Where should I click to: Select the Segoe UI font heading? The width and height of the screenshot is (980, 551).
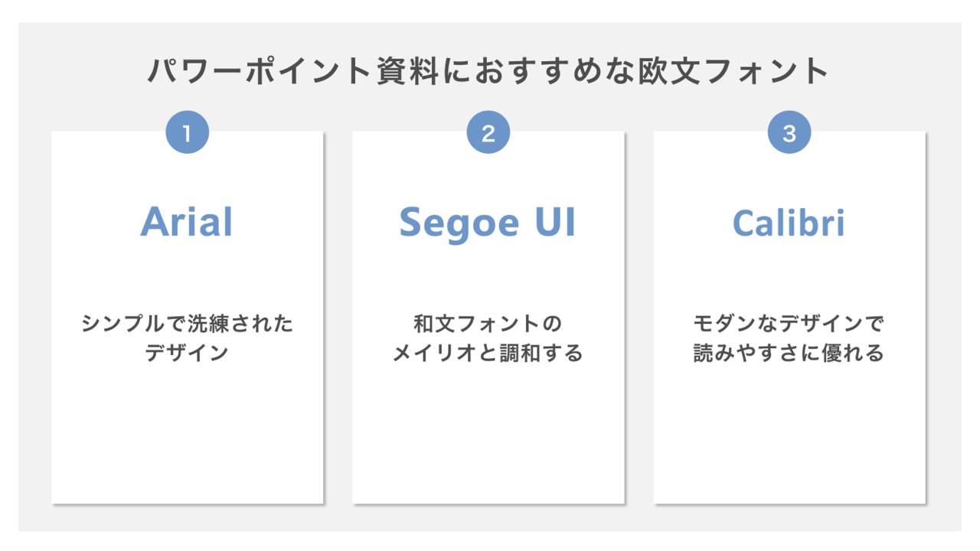(488, 222)
